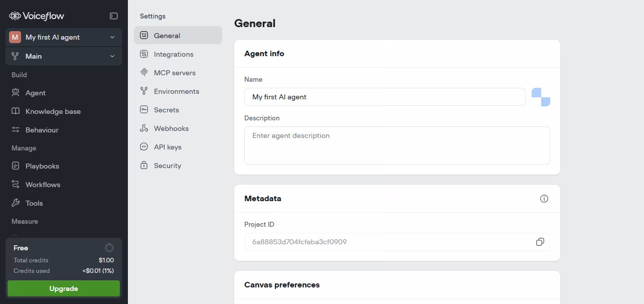Open Secrets settings

click(x=178, y=110)
